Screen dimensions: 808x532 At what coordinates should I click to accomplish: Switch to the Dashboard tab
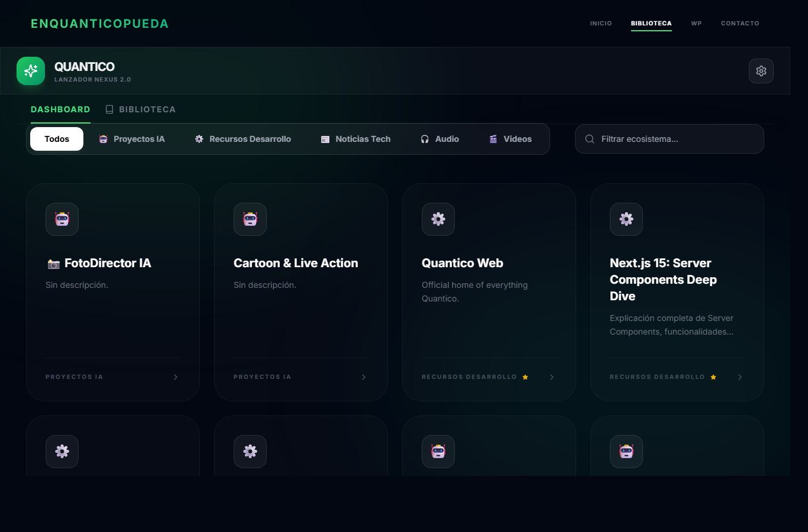coord(60,109)
